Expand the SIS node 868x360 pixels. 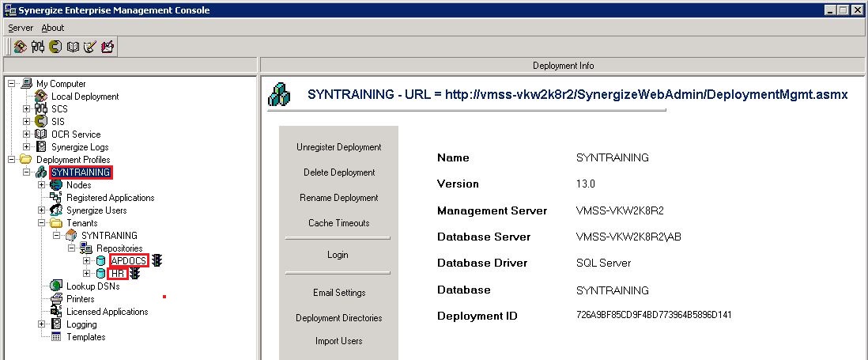(27, 121)
